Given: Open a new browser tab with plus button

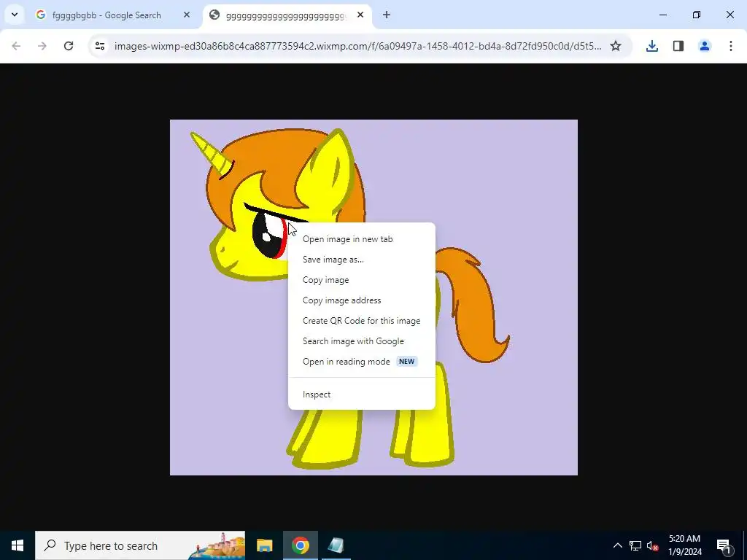Looking at the screenshot, I should pyautogui.click(x=387, y=15).
